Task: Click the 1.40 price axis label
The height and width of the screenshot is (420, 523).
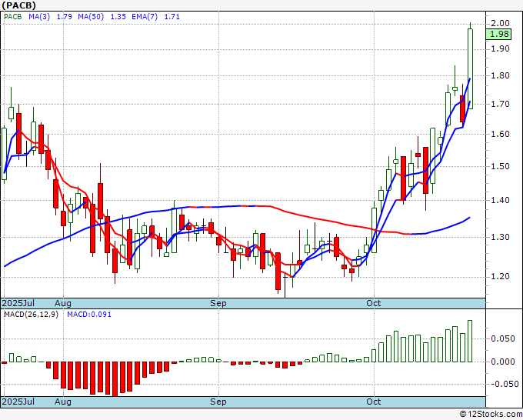Action: tap(501, 200)
